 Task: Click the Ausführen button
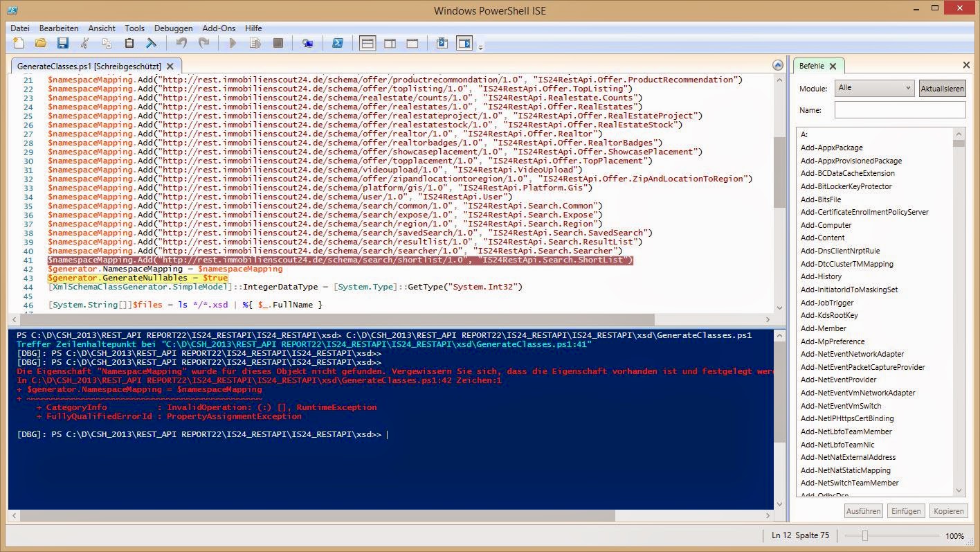click(864, 511)
